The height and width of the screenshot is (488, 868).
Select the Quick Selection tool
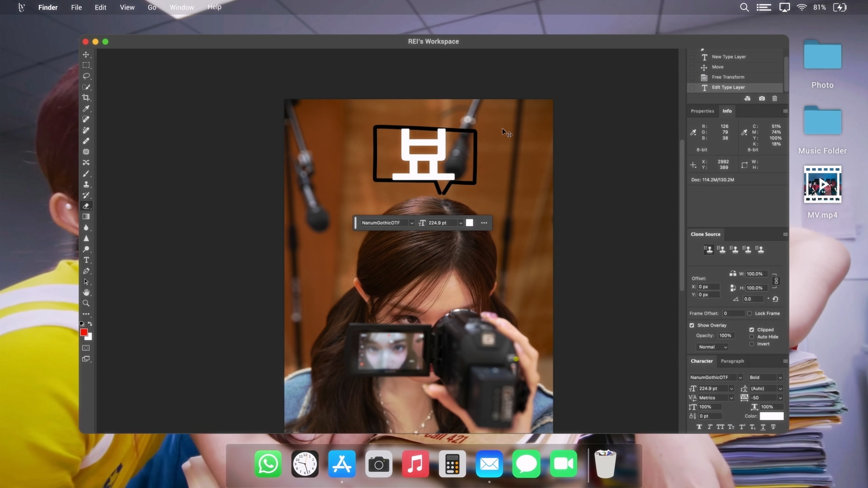coord(86,87)
